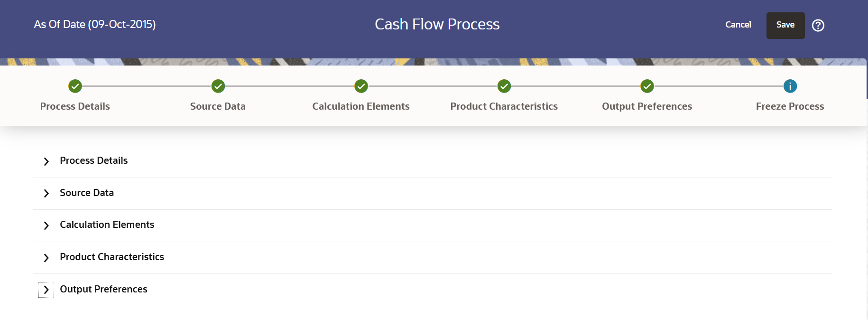Image resolution: width=868 pixels, height=320 pixels.
Task: Expand the Process Details section
Action: (x=46, y=161)
